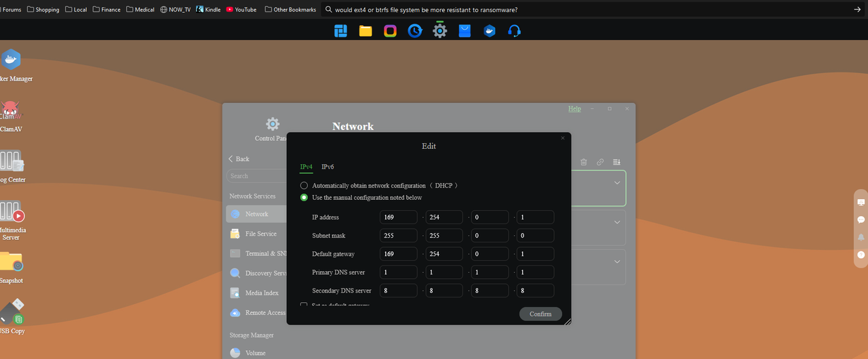Image resolution: width=868 pixels, height=359 pixels.
Task: Click the chat bubble icon in right side panel
Action: pos(861,219)
